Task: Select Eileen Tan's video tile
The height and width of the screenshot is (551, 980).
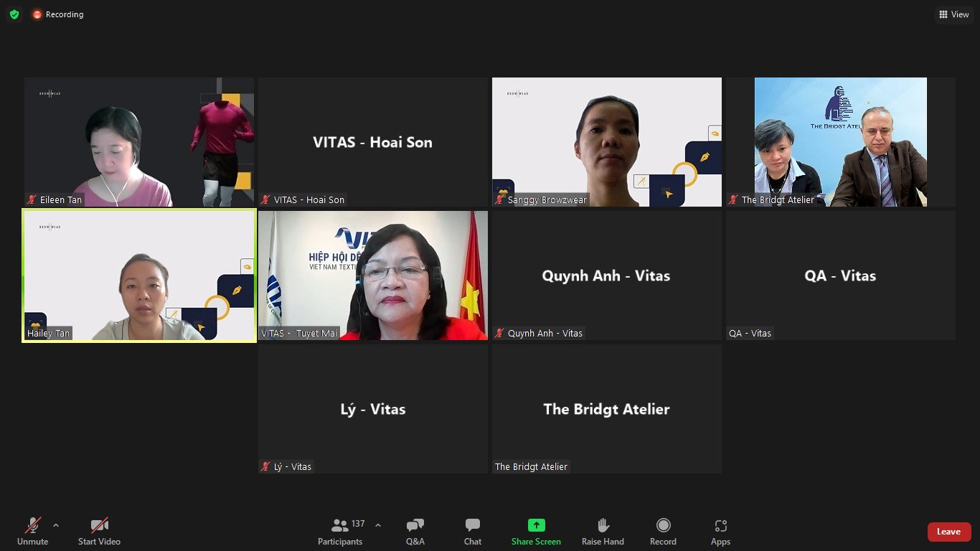Action: click(x=139, y=142)
